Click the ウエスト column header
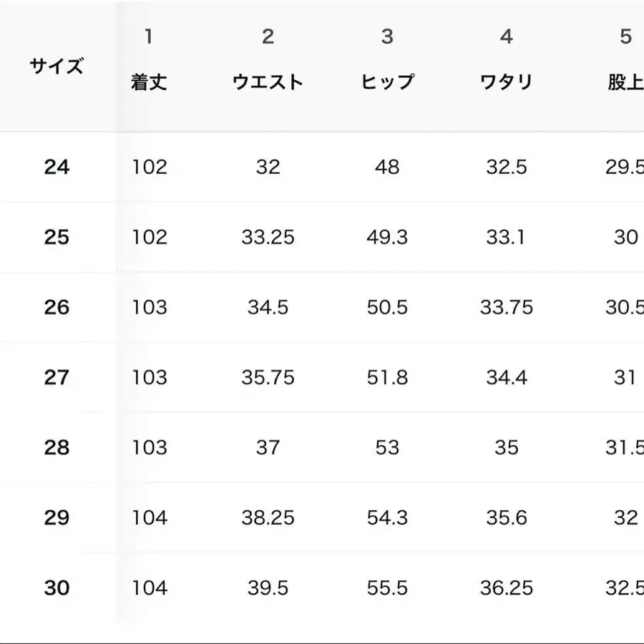Image resolution: width=644 pixels, height=644 pixels. 268,82
